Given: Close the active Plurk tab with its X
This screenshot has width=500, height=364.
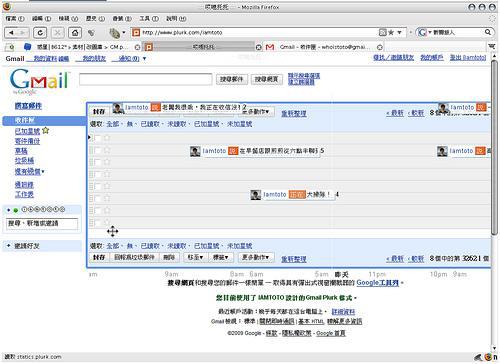Looking at the screenshot, I should pyautogui.click(x=258, y=47).
